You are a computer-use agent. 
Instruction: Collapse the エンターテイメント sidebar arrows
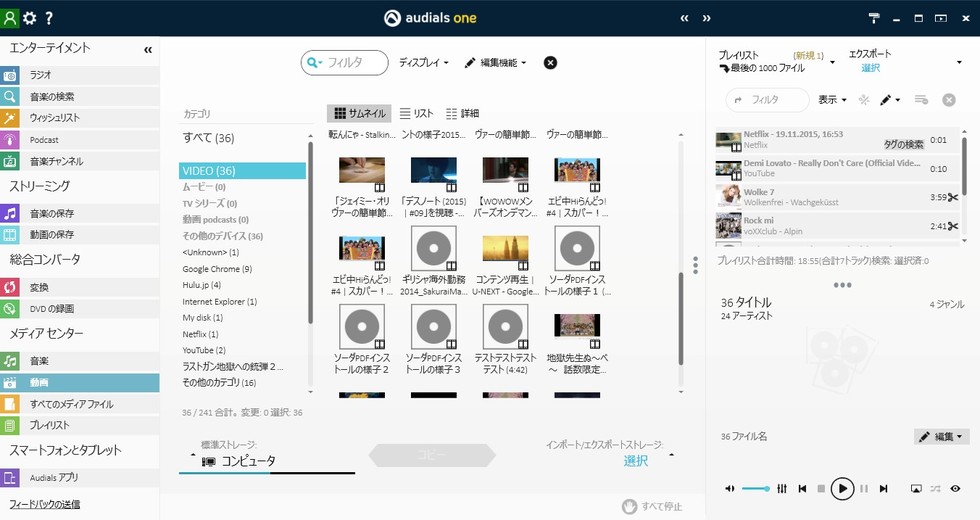(x=148, y=50)
